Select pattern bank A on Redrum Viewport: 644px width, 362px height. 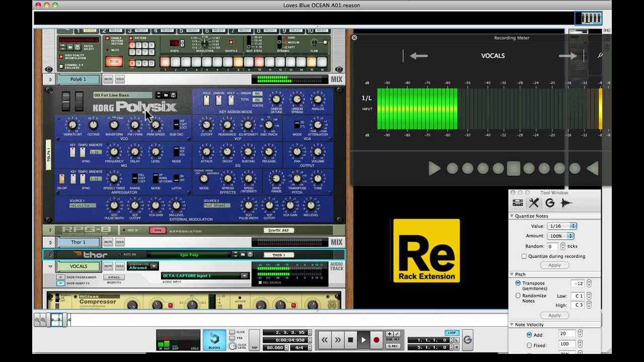pyautogui.click(x=132, y=63)
